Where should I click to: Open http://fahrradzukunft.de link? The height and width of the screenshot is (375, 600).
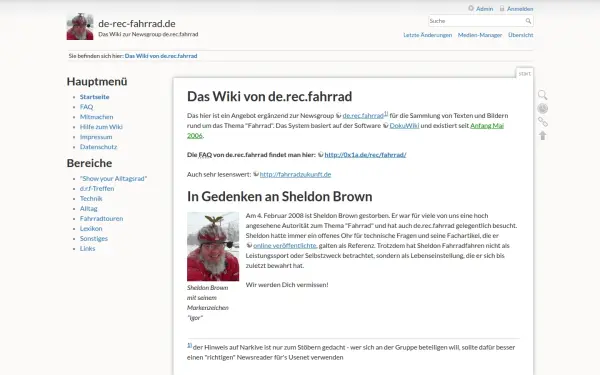295,174
